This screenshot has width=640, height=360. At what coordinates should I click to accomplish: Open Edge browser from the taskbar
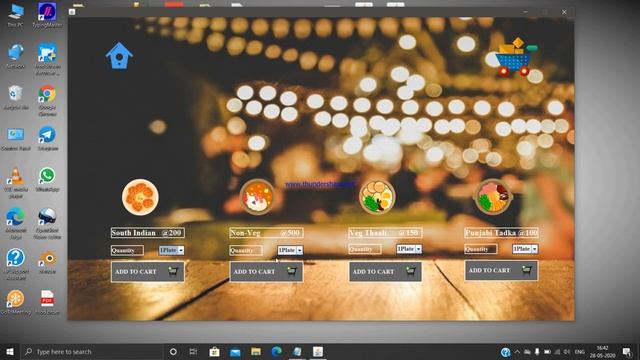pyautogui.click(x=277, y=351)
